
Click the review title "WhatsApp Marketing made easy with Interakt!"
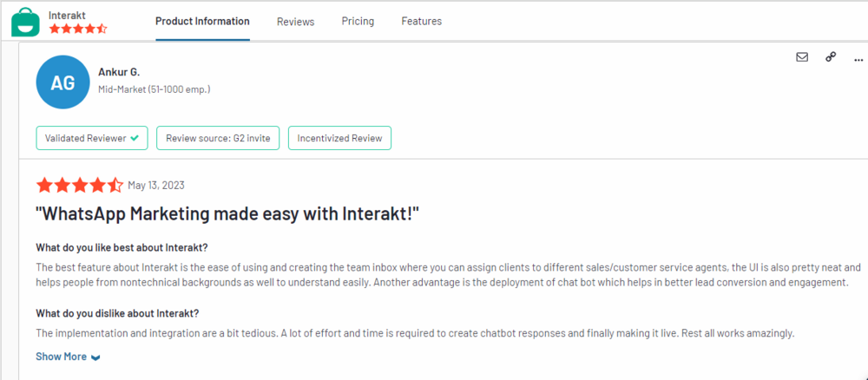(x=227, y=214)
